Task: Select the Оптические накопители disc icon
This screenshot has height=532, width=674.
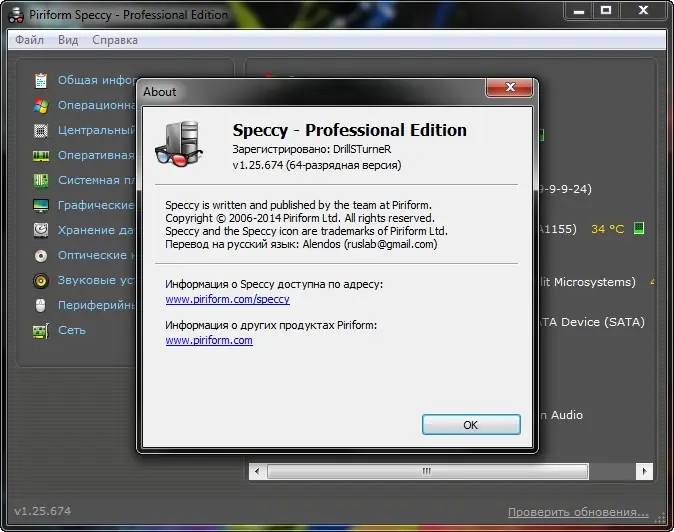Action: (41, 256)
